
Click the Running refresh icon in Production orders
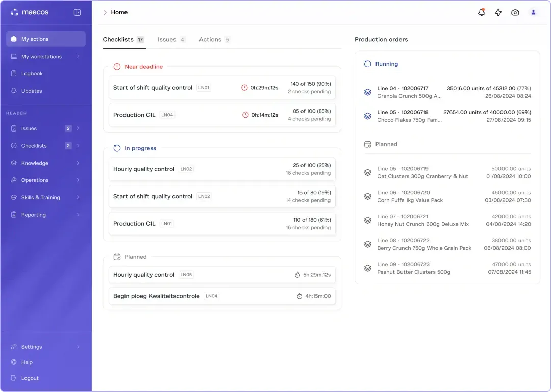[x=367, y=64]
